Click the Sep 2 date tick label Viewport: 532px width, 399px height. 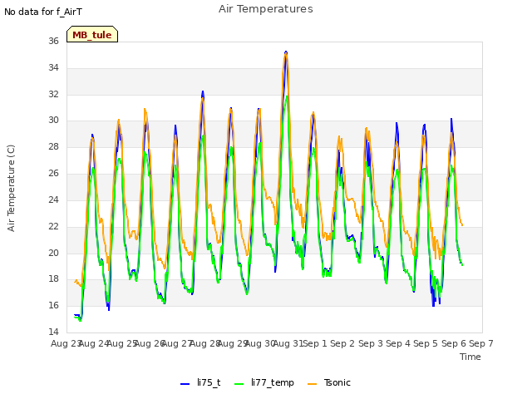pos(342,343)
